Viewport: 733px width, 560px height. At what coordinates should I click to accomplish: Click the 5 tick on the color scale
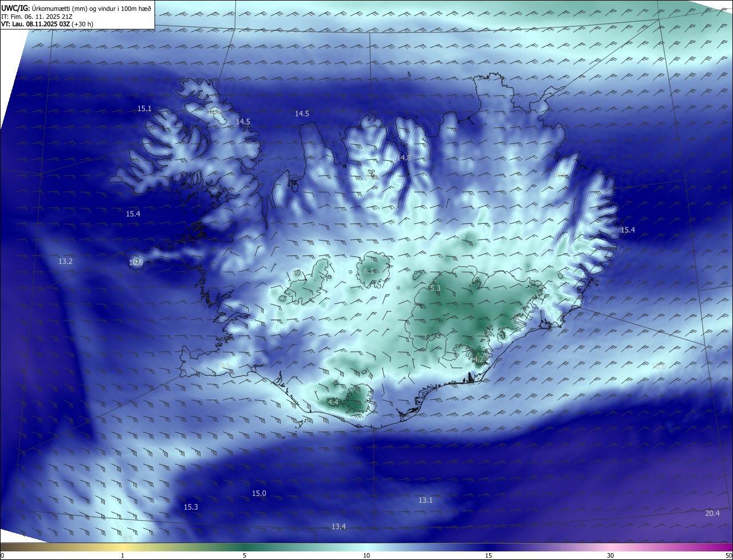point(245,555)
